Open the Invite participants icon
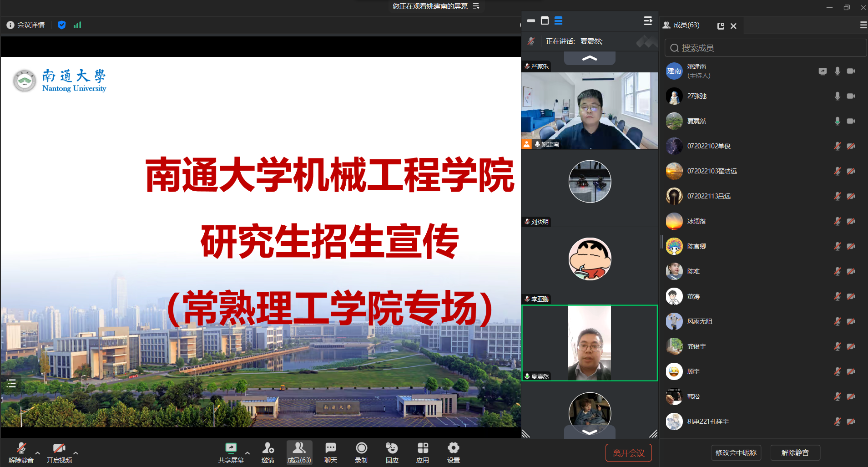This screenshot has width=868, height=467. pos(268,452)
